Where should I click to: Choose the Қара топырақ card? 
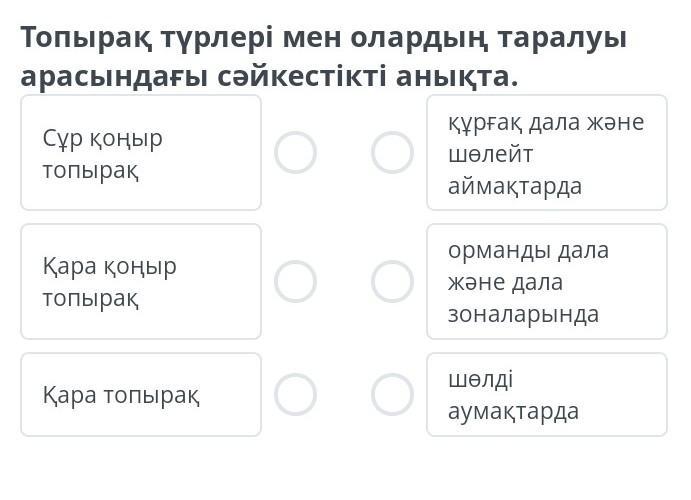click(x=140, y=394)
